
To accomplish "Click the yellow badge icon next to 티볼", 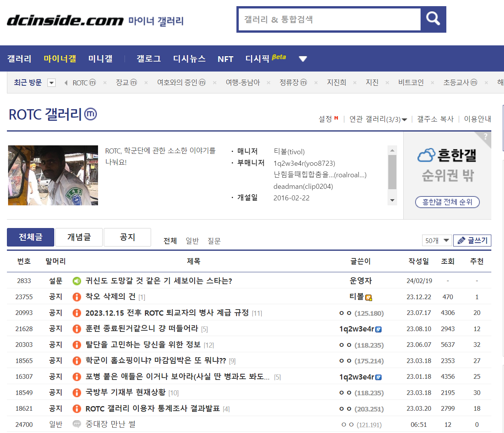I will [x=369, y=298].
